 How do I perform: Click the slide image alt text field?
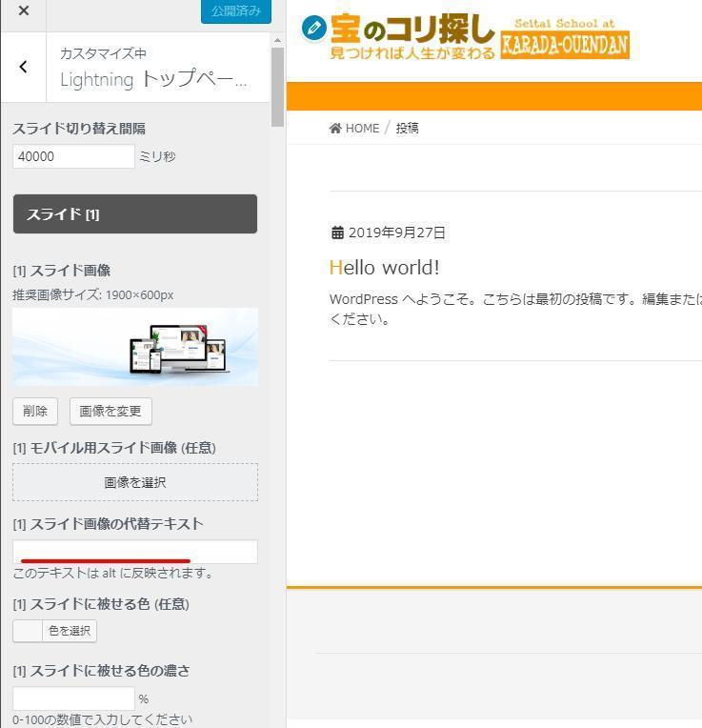tap(135, 552)
